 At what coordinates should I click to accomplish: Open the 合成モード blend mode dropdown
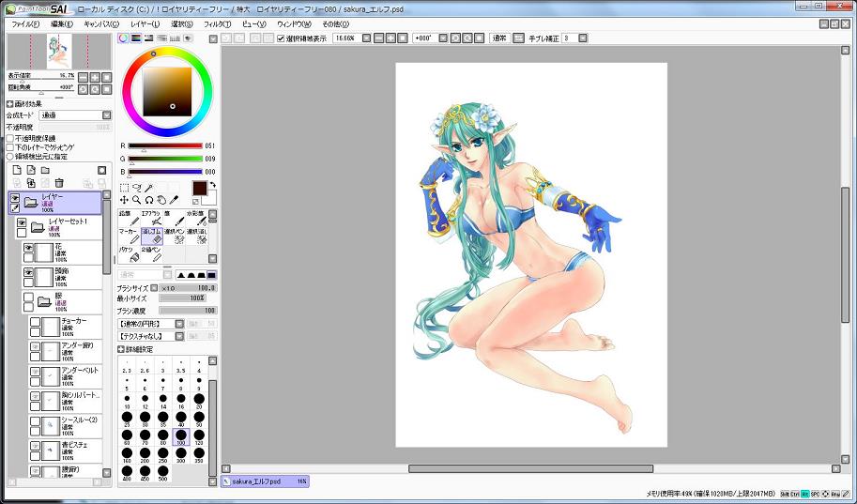click(x=74, y=115)
